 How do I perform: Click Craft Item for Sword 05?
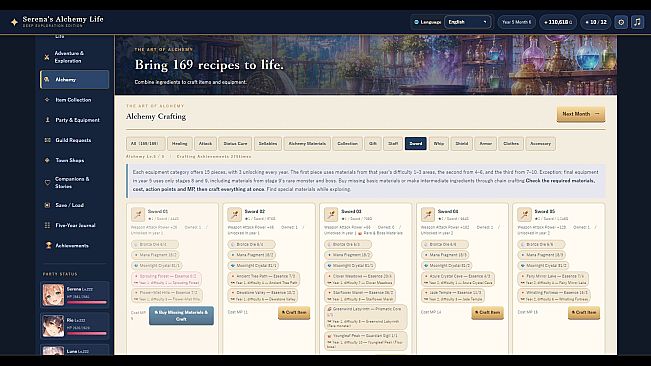584,312
